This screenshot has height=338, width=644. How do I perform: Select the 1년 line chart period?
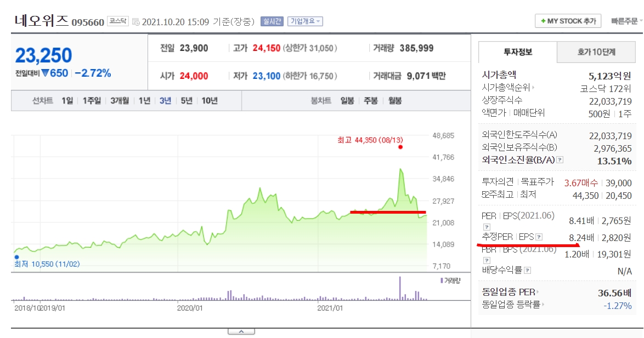click(x=145, y=100)
